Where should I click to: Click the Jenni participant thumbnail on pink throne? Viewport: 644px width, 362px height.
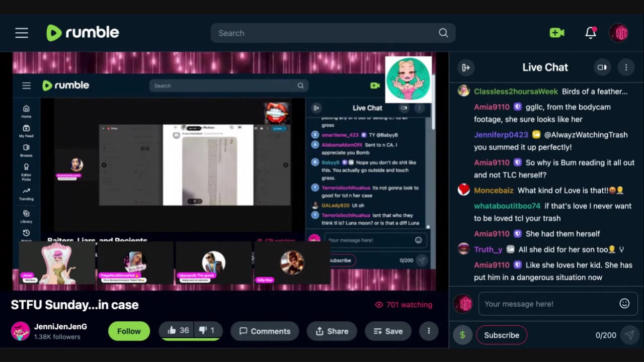(57, 263)
